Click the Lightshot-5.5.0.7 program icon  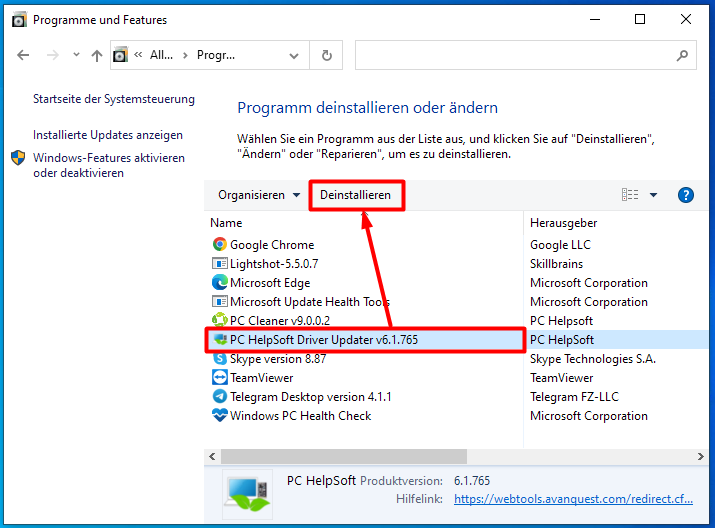coord(220,264)
